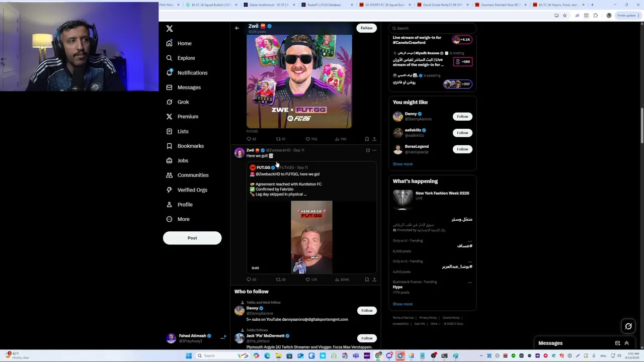Click Show more under You might like

[403, 164]
